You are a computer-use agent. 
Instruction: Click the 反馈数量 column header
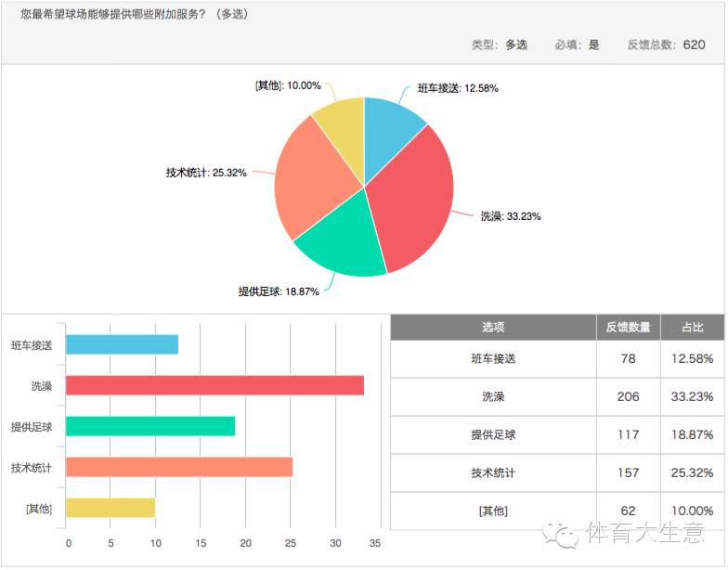point(628,327)
